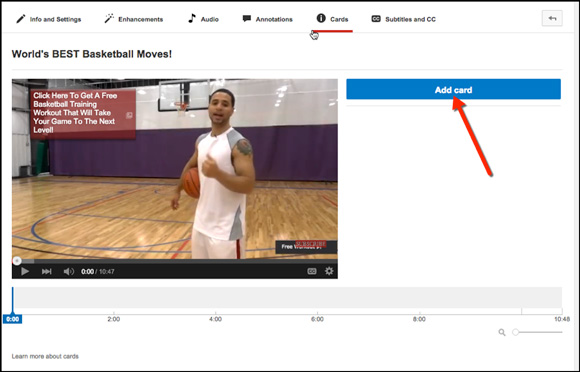Image resolution: width=580 pixels, height=372 pixels.
Task: Click the blue 0:00 timeline marker
Action: [12, 319]
